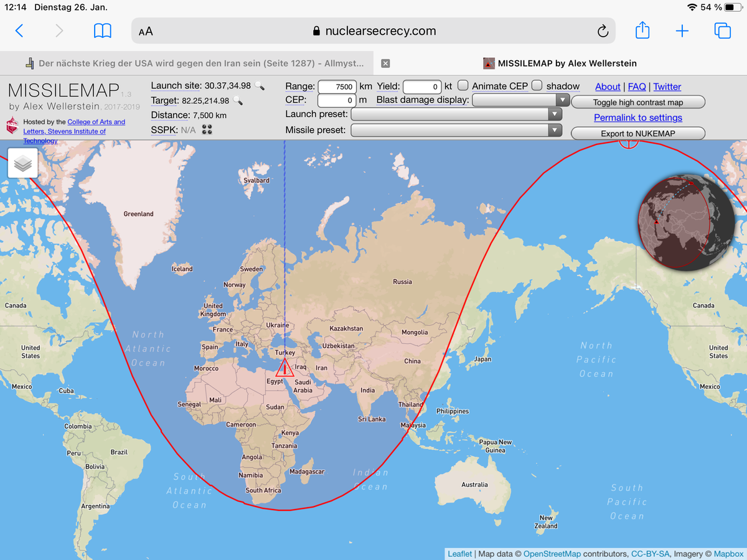Reload the page with refresh icon
This screenshot has height=560, width=747.
(602, 31)
